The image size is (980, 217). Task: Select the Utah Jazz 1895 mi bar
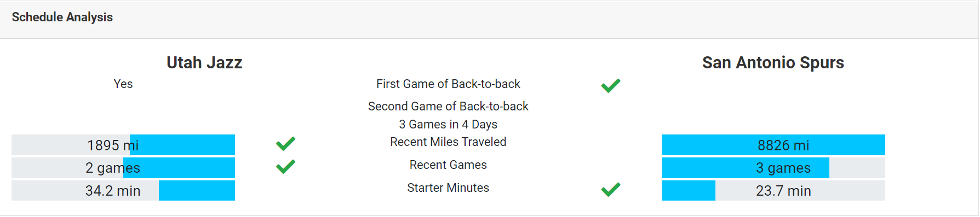click(x=123, y=145)
